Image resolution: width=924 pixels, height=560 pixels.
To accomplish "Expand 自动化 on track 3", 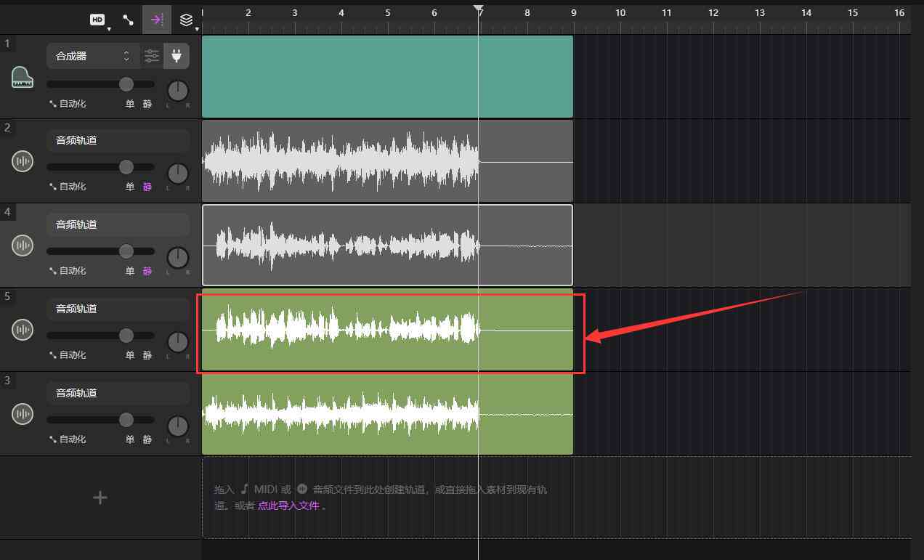I will (x=68, y=439).
